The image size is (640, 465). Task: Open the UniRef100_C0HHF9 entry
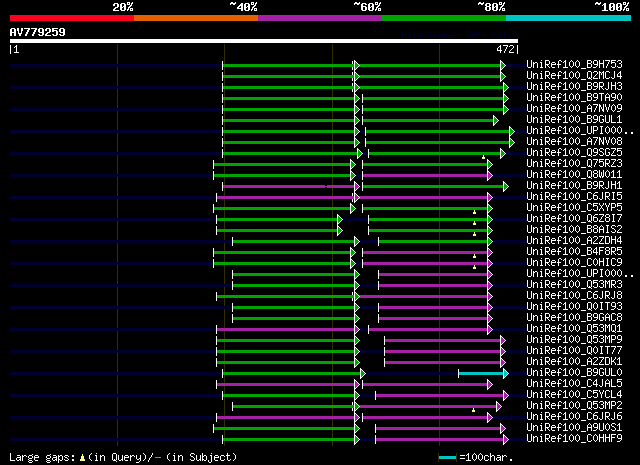(x=574, y=439)
